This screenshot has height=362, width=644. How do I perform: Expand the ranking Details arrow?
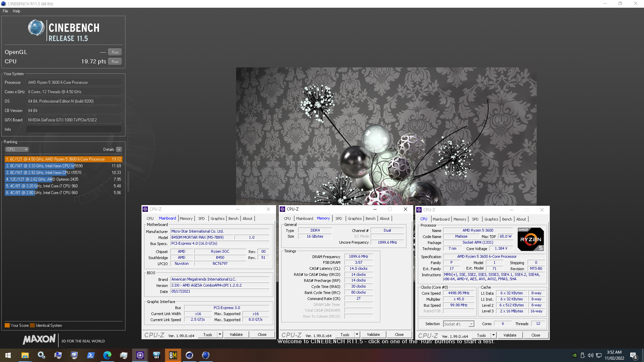click(119, 149)
